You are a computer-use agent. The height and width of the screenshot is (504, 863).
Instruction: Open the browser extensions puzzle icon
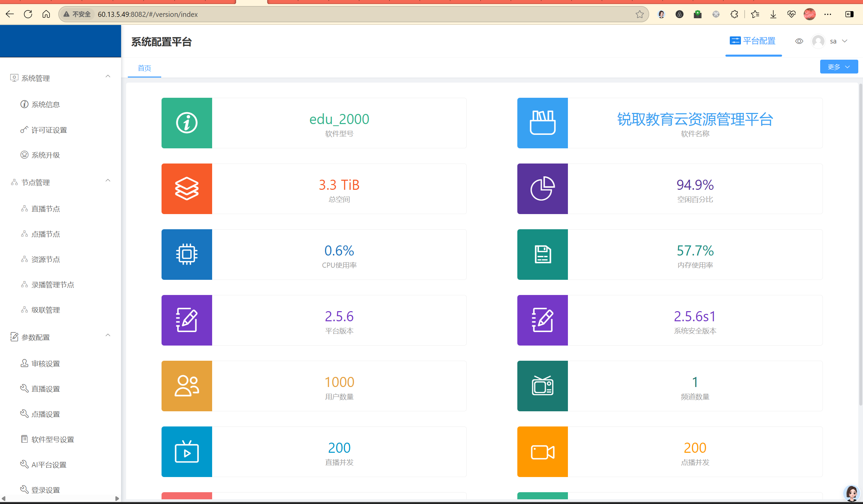(x=734, y=14)
